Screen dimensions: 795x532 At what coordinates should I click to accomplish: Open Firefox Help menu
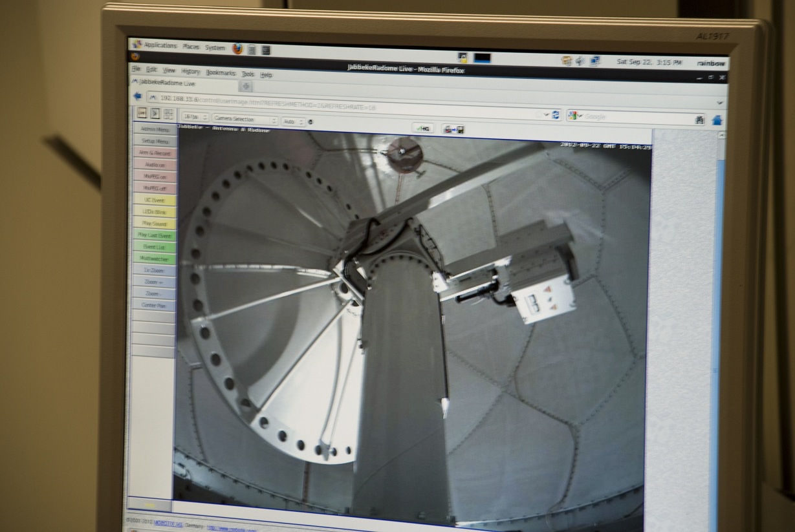266,74
